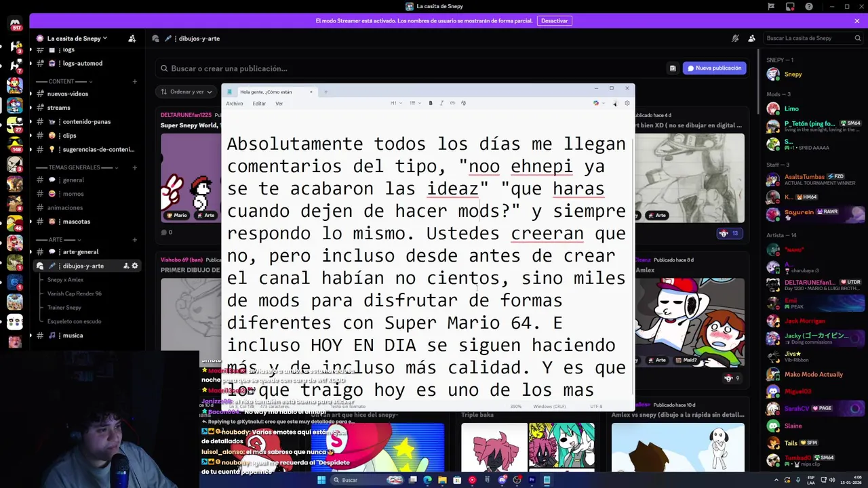Open the 'Trainer Snepy' thread

[64, 308]
